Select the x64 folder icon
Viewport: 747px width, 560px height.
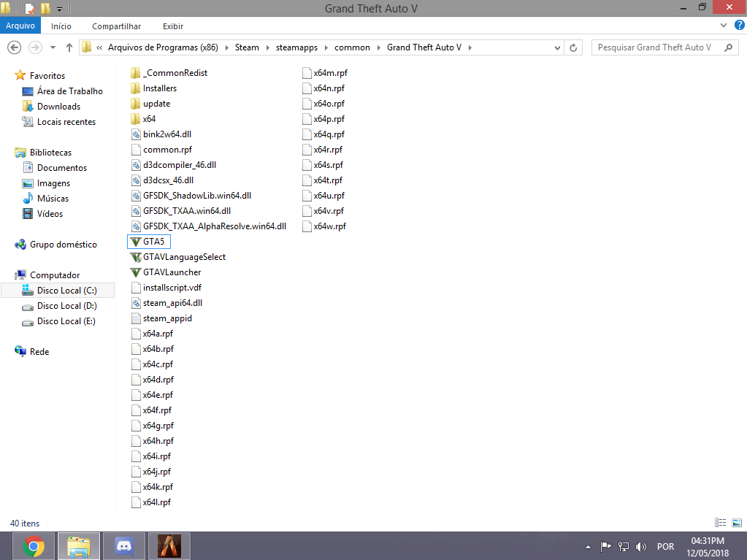pyautogui.click(x=136, y=119)
